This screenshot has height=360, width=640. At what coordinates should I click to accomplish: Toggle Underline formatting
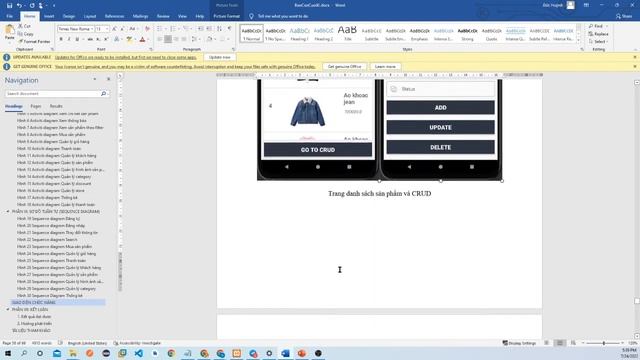[77, 39]
